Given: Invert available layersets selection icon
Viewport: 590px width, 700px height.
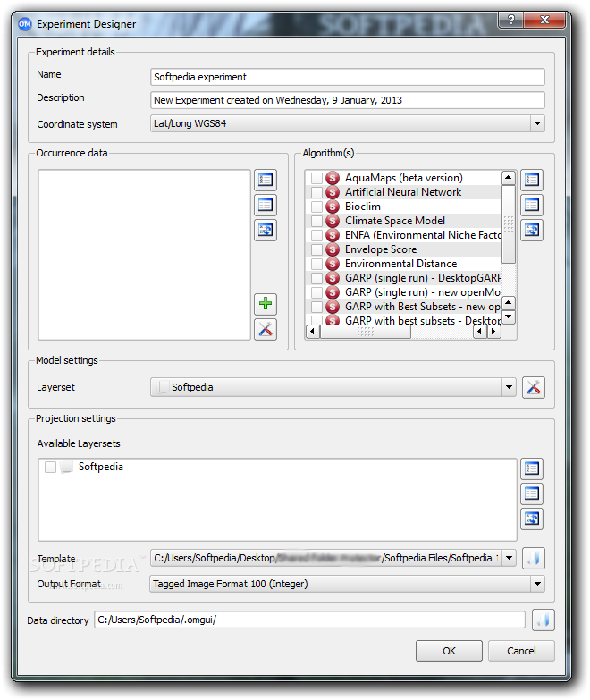Looking at the screenshot, I should (532, 519).
